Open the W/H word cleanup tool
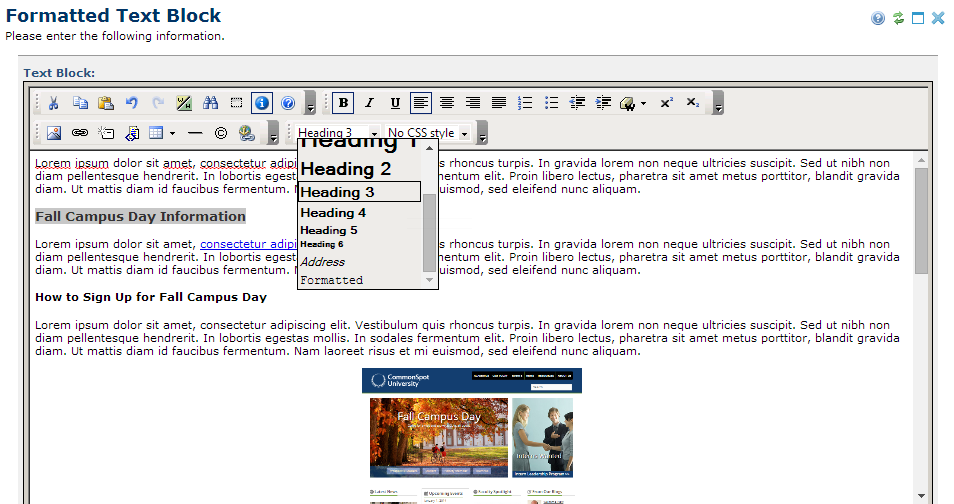This screenshot has width=954, height=504. pyautogui.click(x=184, y=103)
